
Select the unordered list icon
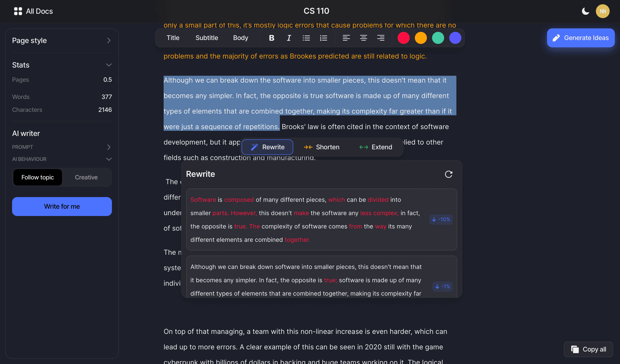click(x=306, y=38)
